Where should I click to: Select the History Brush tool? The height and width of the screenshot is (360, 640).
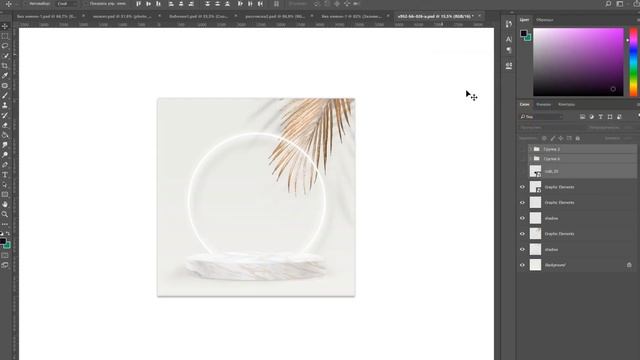[5, 115]
